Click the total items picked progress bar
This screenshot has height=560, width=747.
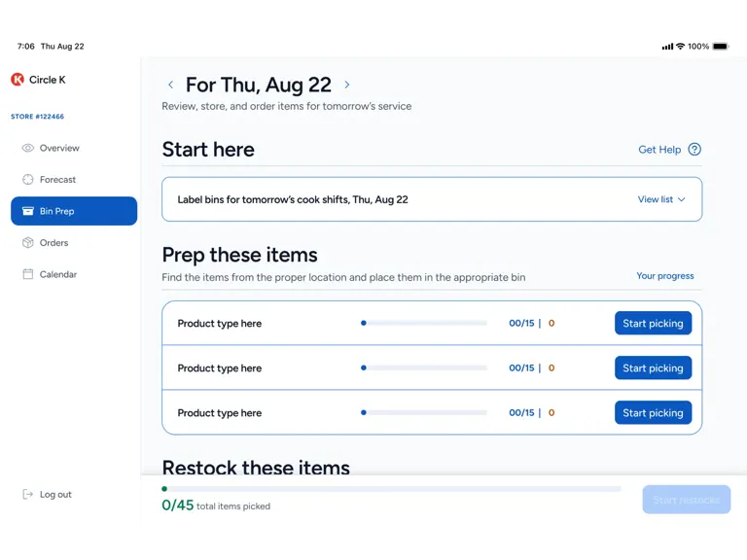pyautogui.click(x=392, y=489)
